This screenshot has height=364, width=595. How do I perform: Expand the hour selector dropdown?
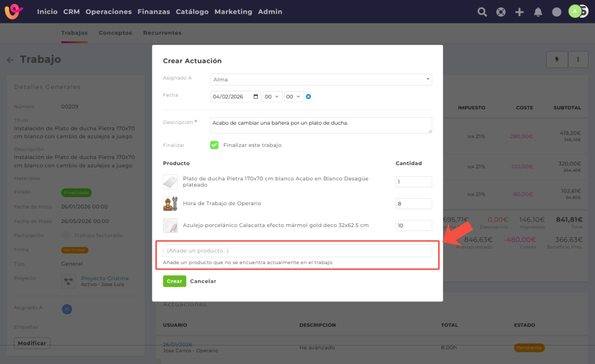point(272,96)
